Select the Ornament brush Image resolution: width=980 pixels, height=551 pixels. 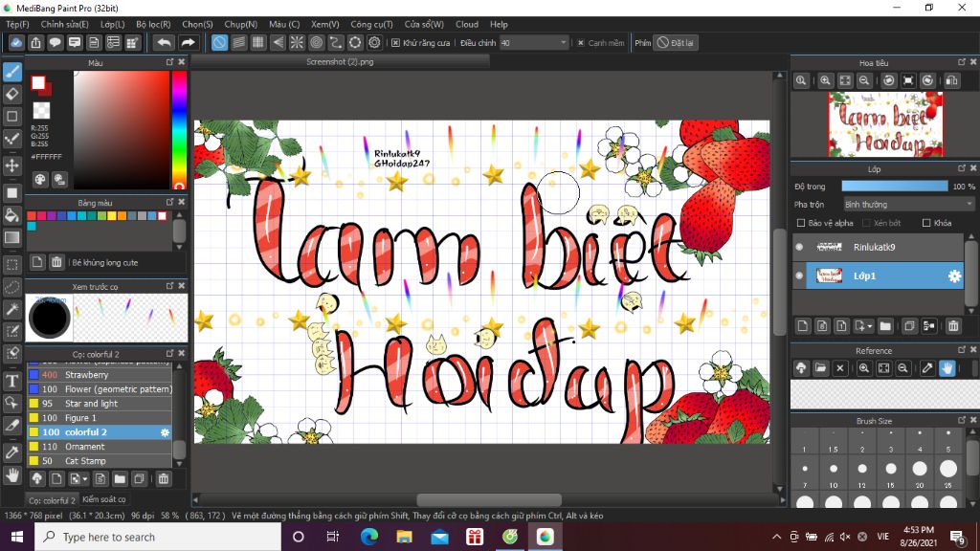[x=100, y=447]
